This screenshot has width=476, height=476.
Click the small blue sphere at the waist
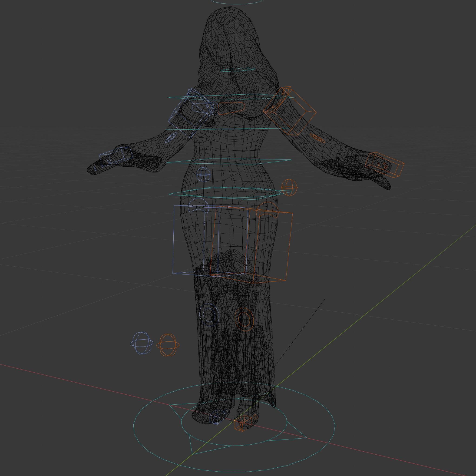coord(204,175)
